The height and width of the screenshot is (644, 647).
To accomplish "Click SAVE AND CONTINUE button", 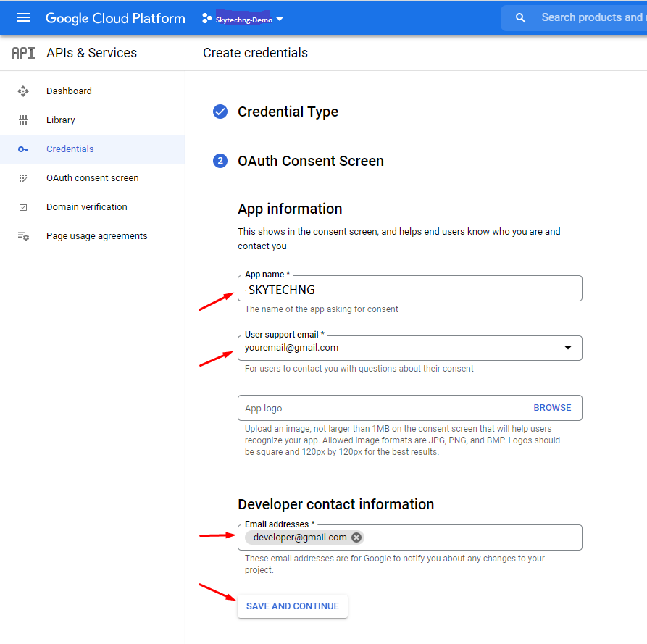I will tap(293, 606).
